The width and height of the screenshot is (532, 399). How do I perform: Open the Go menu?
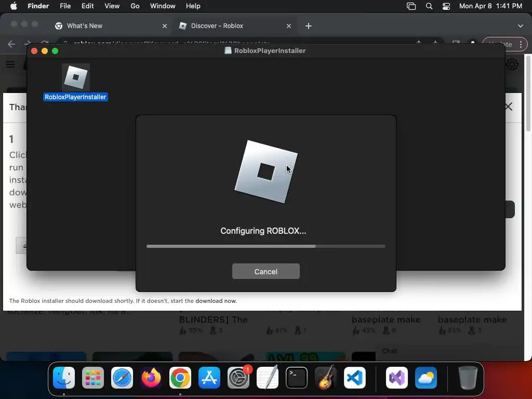(x=135, y=6)
